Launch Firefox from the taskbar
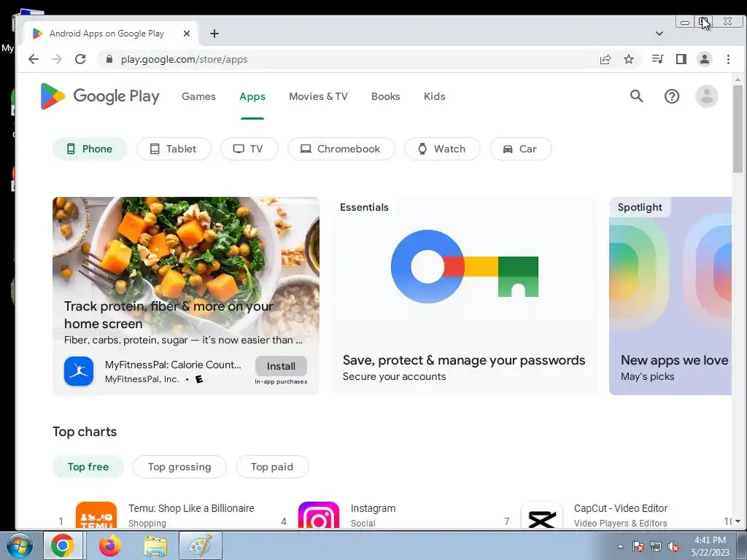Screen dimensions: 747x560 (110, 545)
